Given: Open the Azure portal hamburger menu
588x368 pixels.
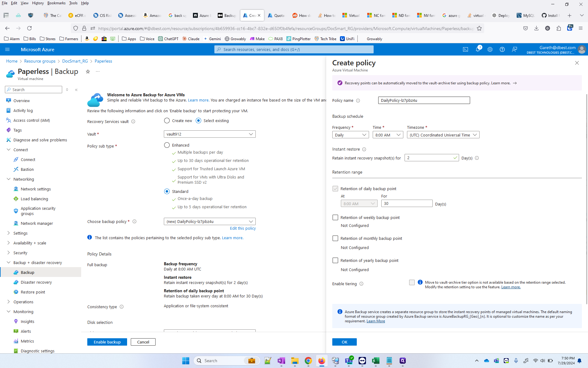Looking at the screenshot, I should click(7, 49).
